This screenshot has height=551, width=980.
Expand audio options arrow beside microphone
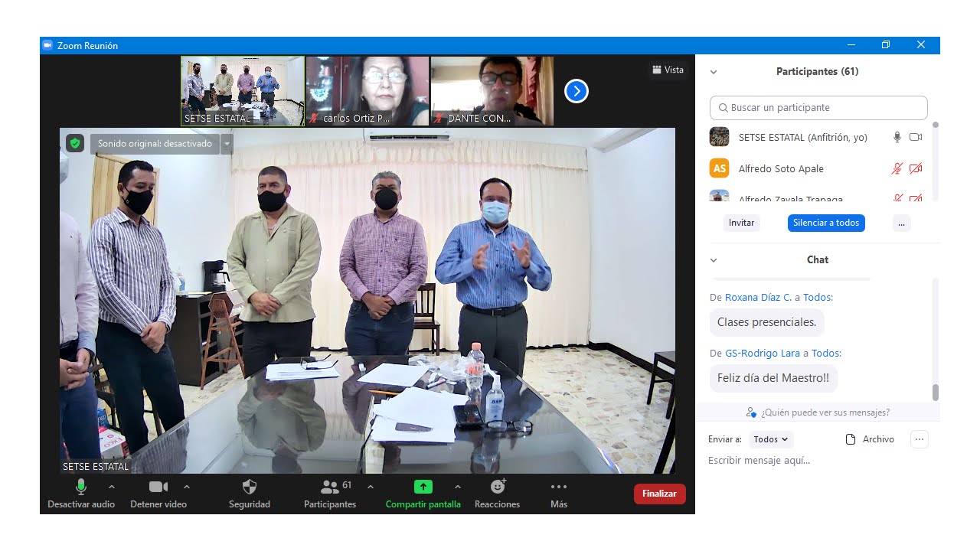tap(112, 487)
